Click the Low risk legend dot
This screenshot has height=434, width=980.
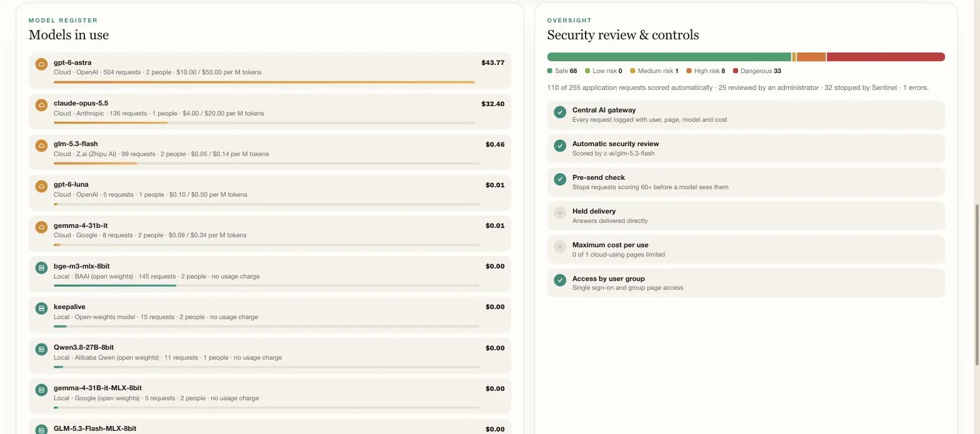[x=587, y=71]
